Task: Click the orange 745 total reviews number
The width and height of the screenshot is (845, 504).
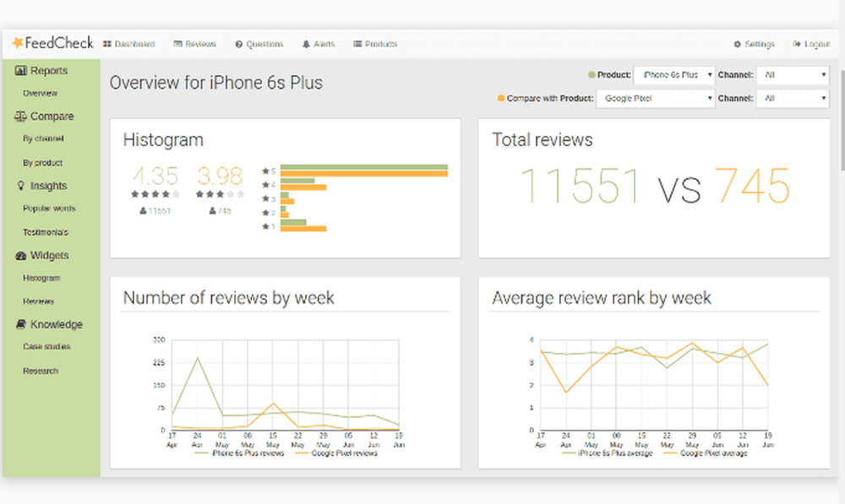Action: [752, 186]
